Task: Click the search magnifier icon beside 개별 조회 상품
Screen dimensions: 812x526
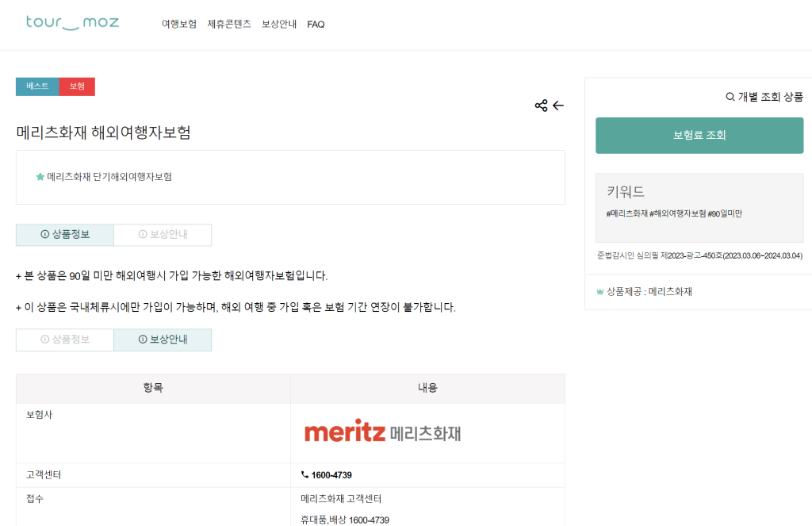Action: click(730, 97)
